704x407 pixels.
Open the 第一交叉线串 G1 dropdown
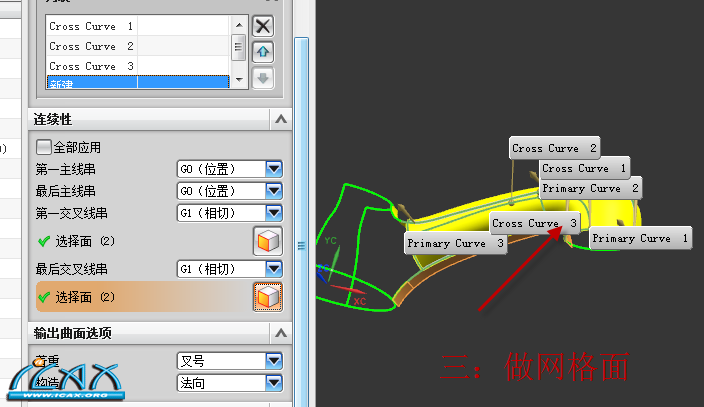tap(274, 213)
